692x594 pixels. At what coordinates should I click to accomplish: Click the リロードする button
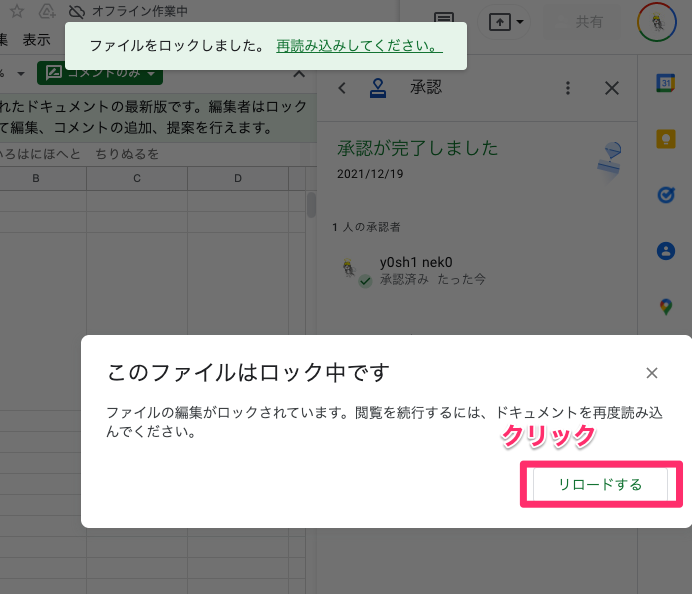600,484
